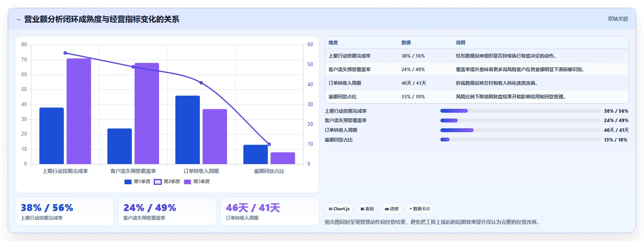The height and width of the screenshot is (241, 644).
Task: Select the 数据卡片 chip
Action: click(x=420, y=209)
